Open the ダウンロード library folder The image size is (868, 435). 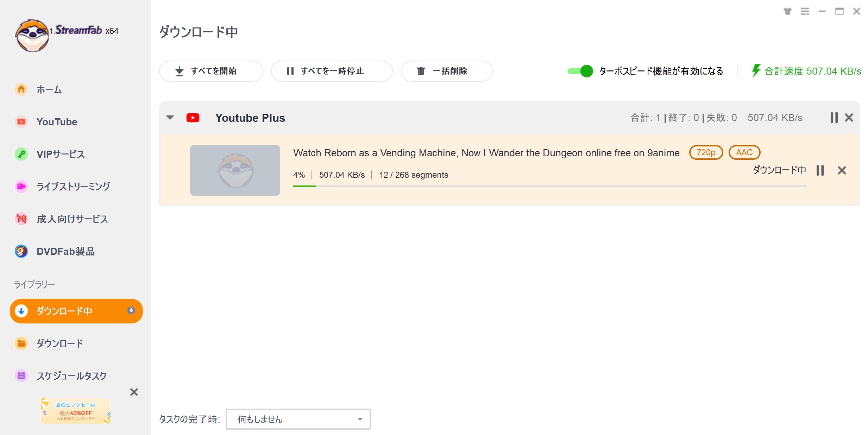tap(49, 343)
